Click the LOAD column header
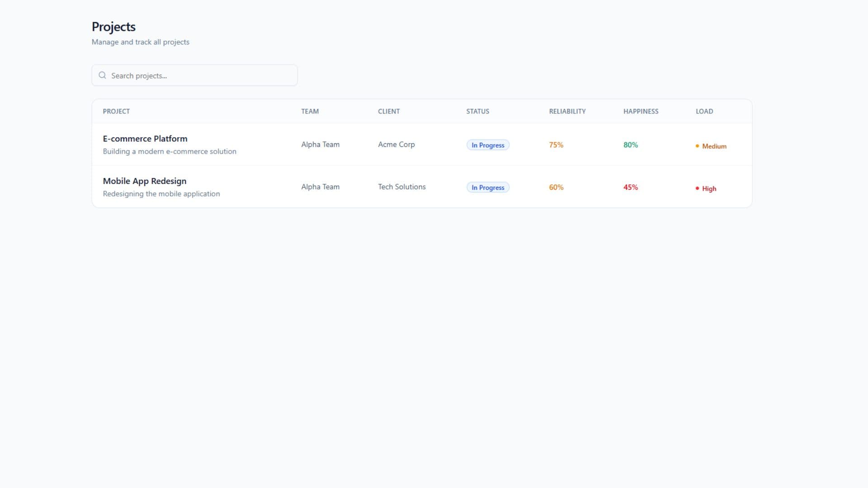The image size is (868, 488). pos(704,112)
